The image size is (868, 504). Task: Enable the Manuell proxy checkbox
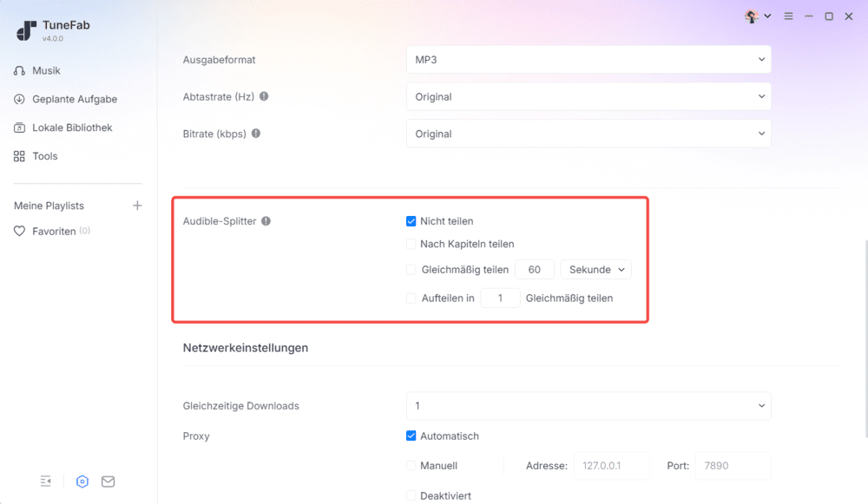click(411, 466)
